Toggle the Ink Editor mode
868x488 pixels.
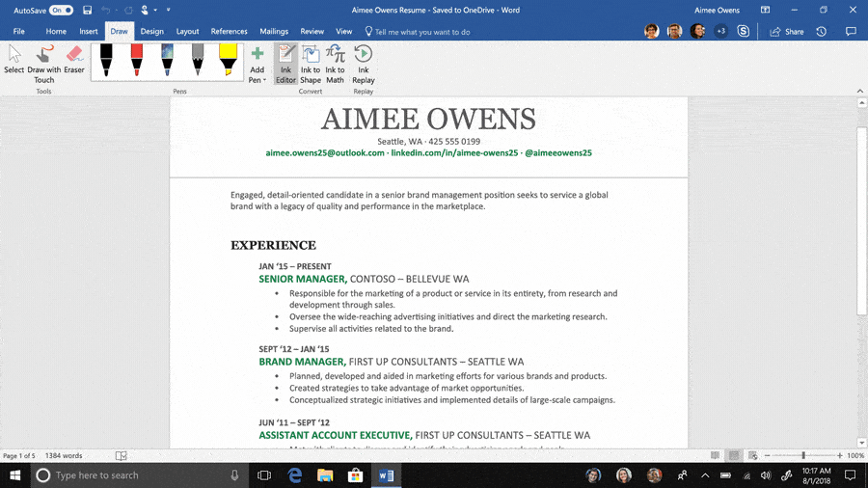coord(285,64)
